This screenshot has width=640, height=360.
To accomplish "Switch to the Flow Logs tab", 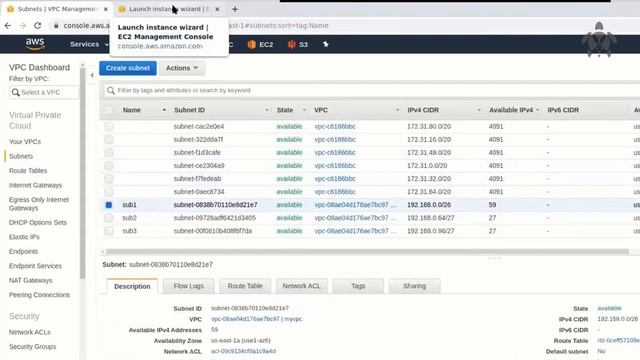I will click(x=189, y=286).
